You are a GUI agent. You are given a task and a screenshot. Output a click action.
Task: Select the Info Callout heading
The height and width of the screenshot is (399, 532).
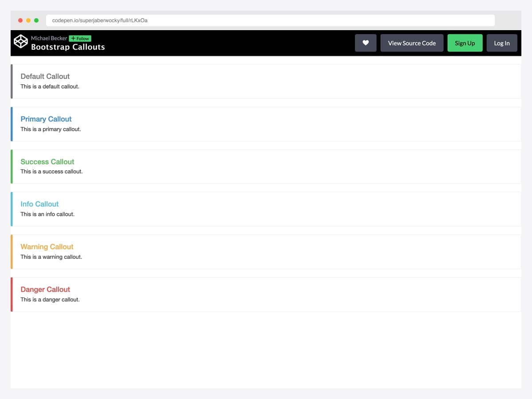click(x=39, y=204)
